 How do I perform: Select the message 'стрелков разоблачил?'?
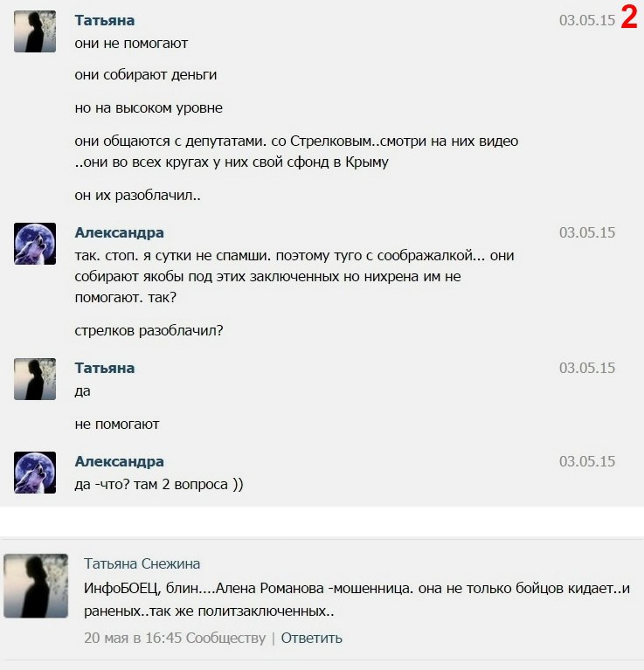149,330
